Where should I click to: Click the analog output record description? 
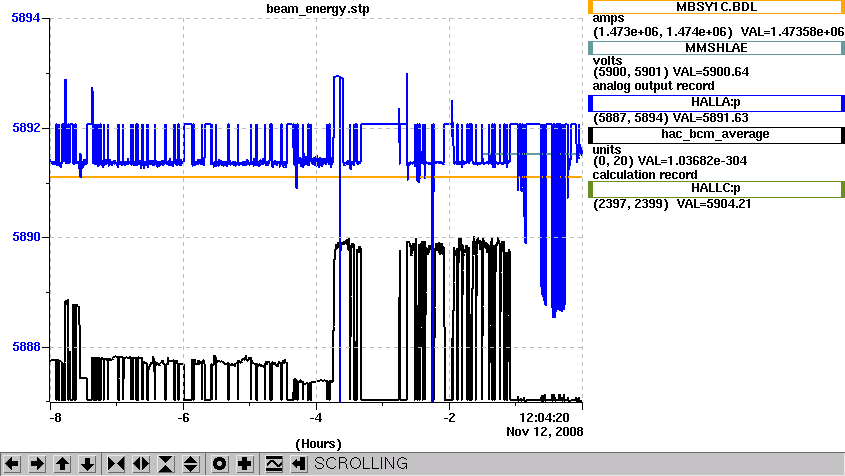click(654, 86)
